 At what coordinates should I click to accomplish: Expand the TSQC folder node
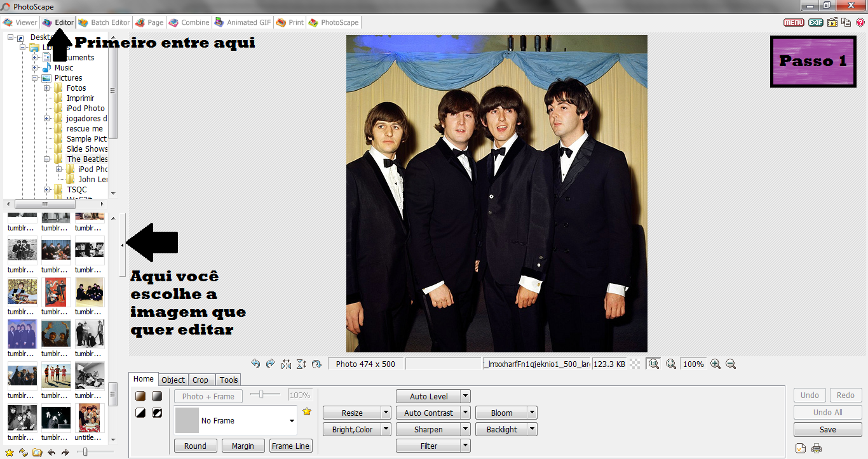coord(47,190)
